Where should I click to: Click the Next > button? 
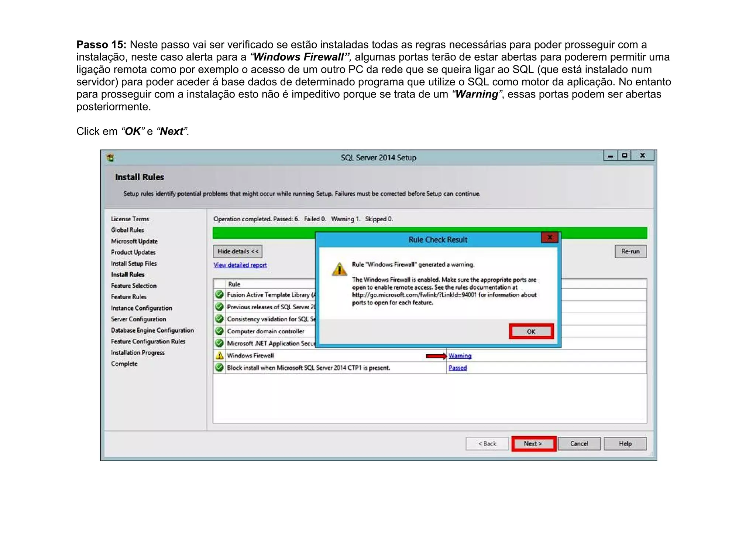[533, 443]
